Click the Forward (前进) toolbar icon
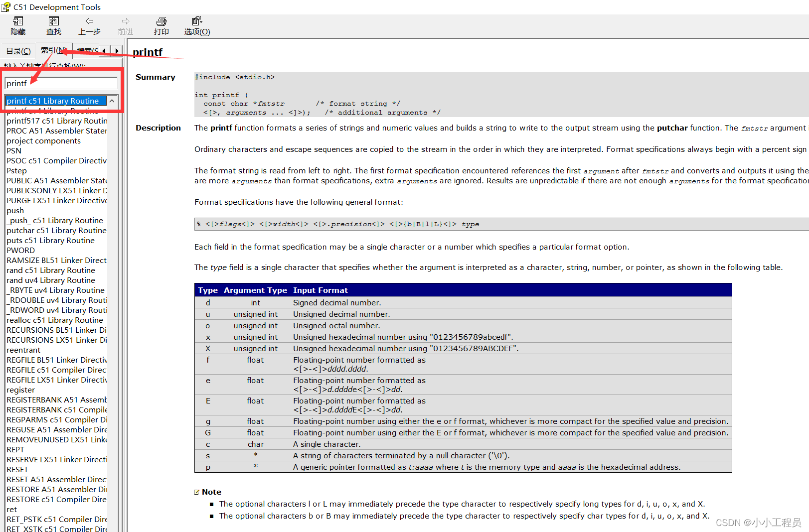The height and width of the screenshot is (532, 809). (126, 26)
